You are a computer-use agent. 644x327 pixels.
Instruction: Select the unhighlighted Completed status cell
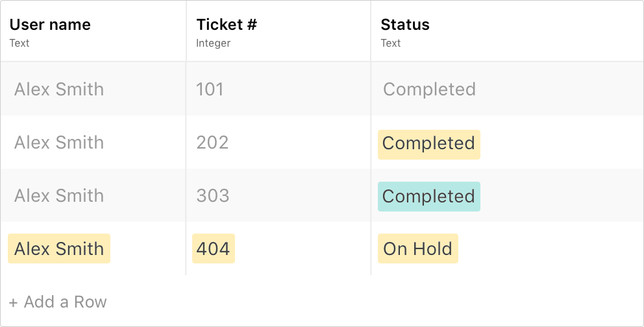tap(429, 89)
